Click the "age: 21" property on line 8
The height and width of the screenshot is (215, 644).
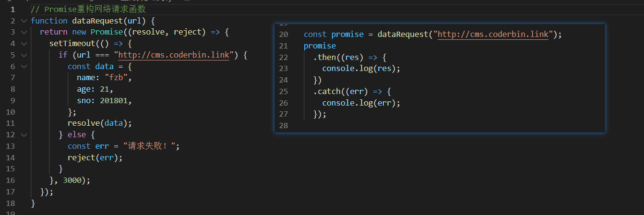pos(93,89)
